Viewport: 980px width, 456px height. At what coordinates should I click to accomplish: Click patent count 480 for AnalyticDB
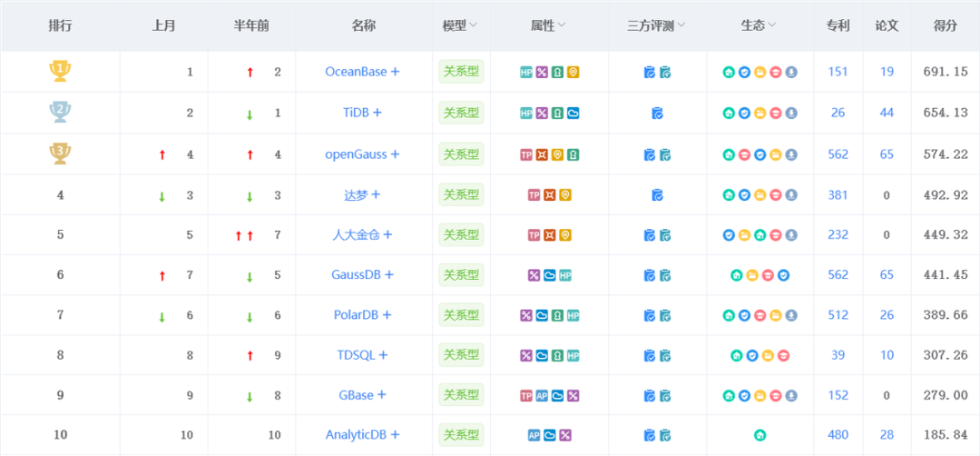point(838,435)
